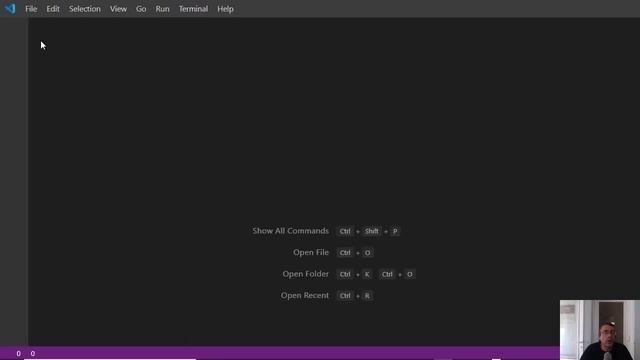The image size is (640, 360).
Task: Open the Go menu
Action: coord(141,9)
